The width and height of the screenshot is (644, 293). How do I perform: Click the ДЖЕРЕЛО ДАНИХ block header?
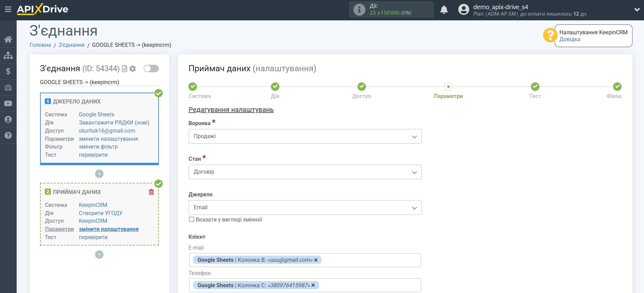coord(76,101)
